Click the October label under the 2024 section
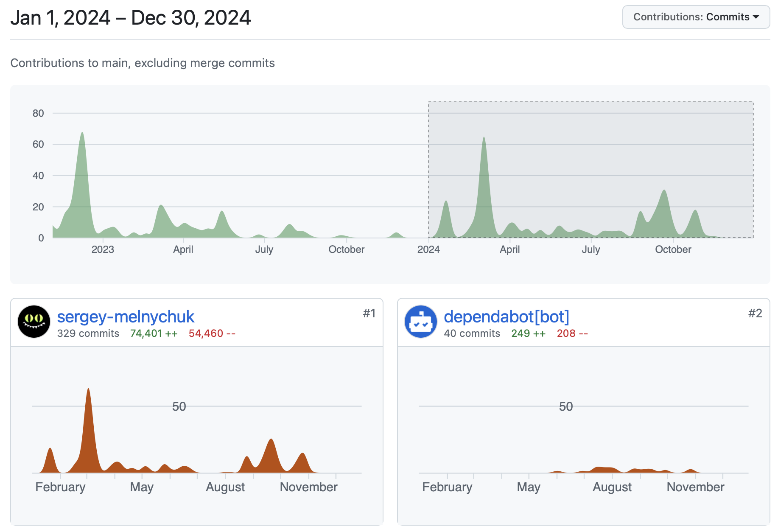The image size is (778, 532). tap(673, 249)
